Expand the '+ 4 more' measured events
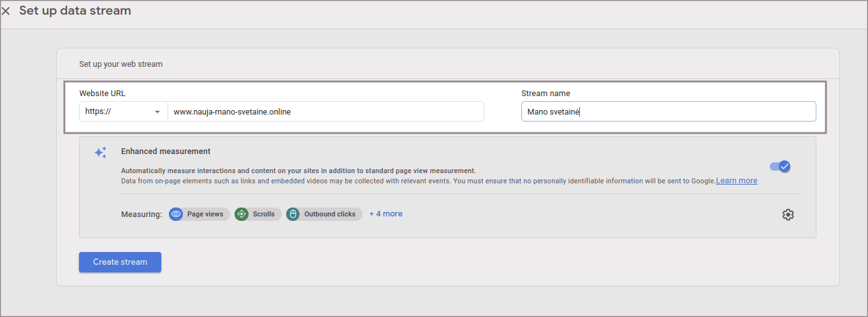 point(386,214)
